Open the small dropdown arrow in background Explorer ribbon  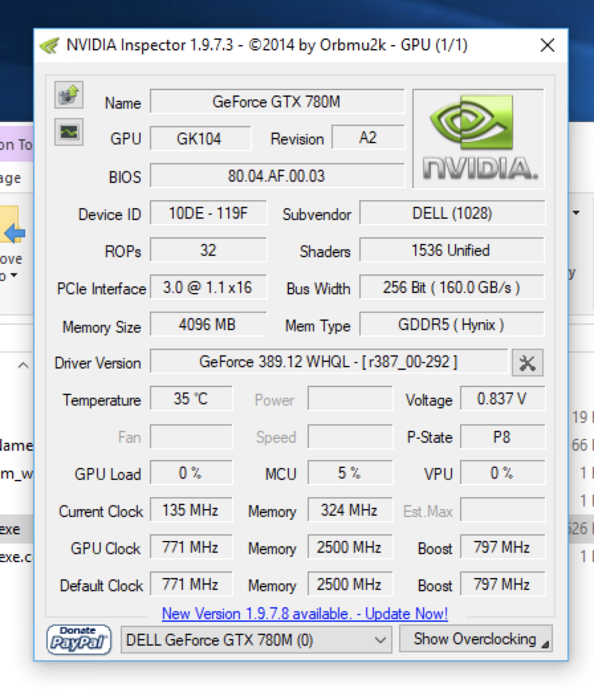pyautogui.click(x=576, y=213)
